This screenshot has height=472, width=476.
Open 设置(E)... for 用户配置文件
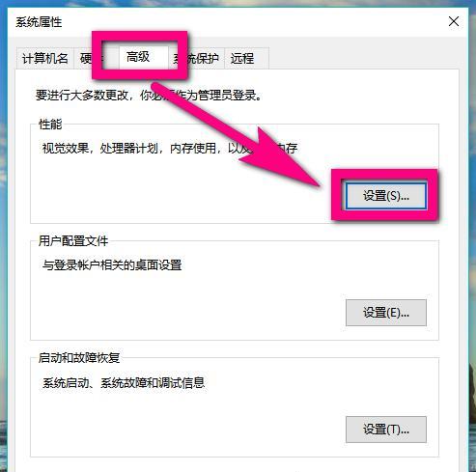click(x=386, y=313)
